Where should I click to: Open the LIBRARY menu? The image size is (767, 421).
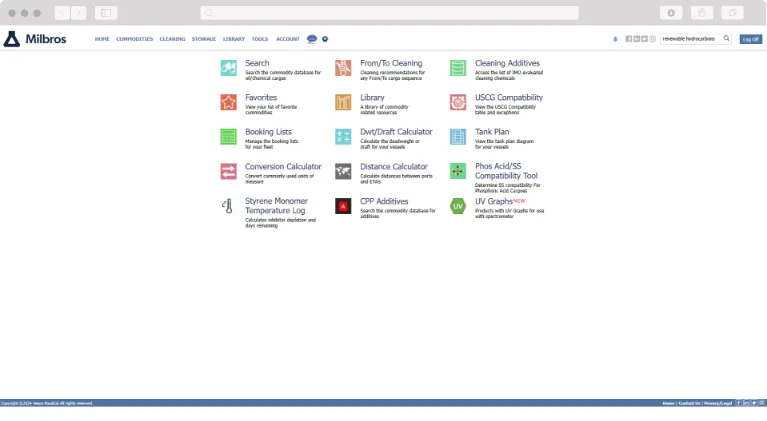(x=234, y=39)
